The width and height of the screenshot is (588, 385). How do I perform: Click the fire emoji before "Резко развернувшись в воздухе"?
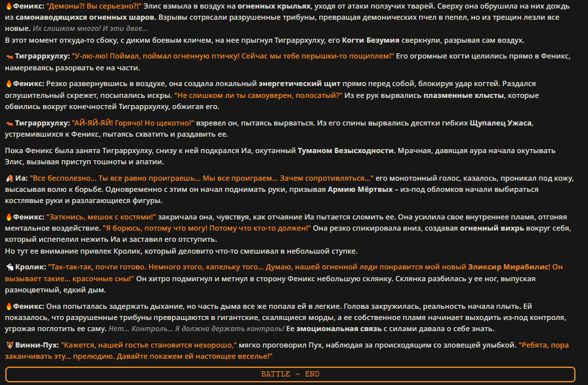pyautogui.click(x=9, y=83)
